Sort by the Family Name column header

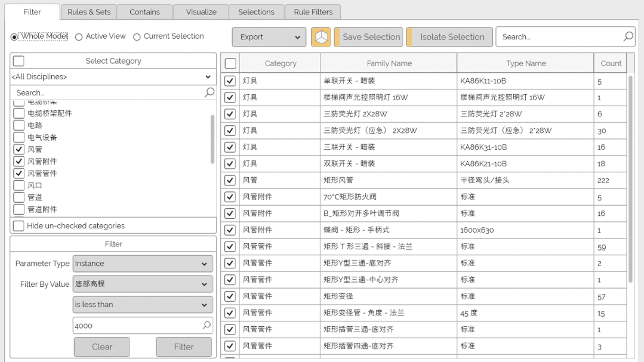click(389, 63)
